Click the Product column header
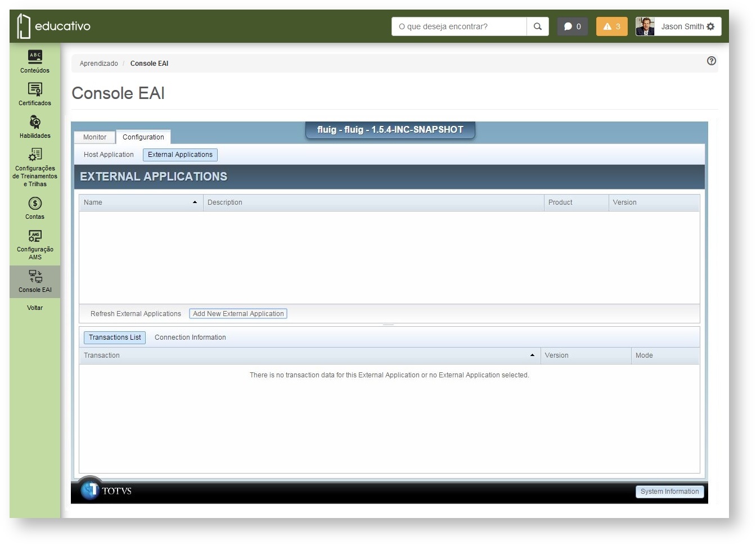This screenshot has width=756, height=545. 577,202
